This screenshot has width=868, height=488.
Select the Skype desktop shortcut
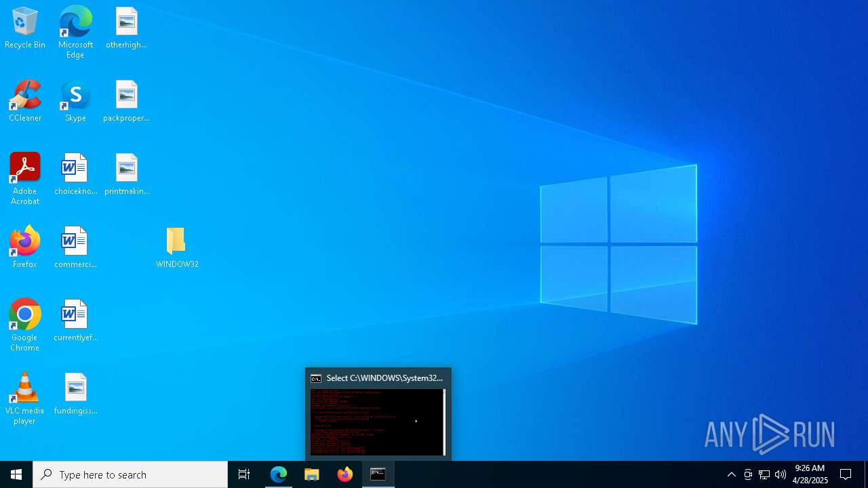click(x=75, y=102)
